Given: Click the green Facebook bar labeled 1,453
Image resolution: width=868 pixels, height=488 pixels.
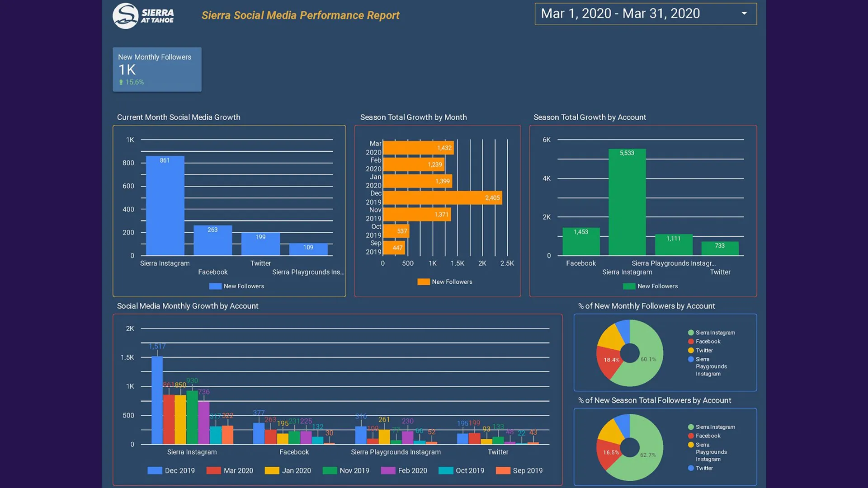Looking at the screenshot, I should [x=581, y=242].
